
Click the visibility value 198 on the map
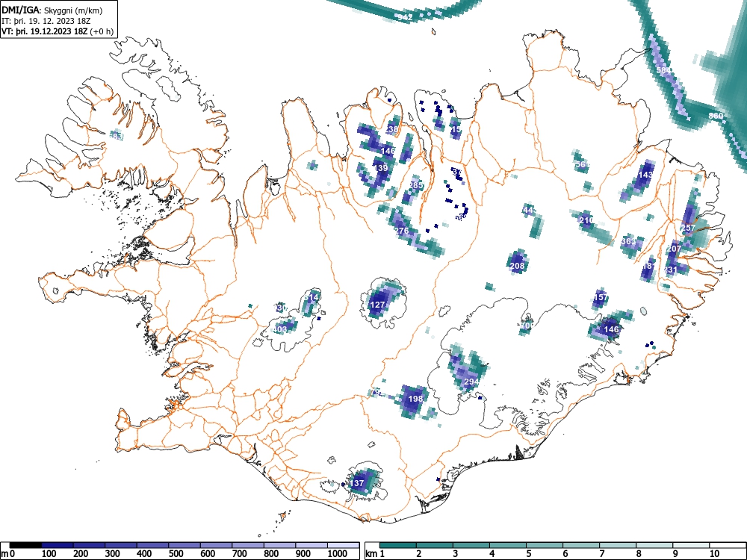[x=416, y=398]
